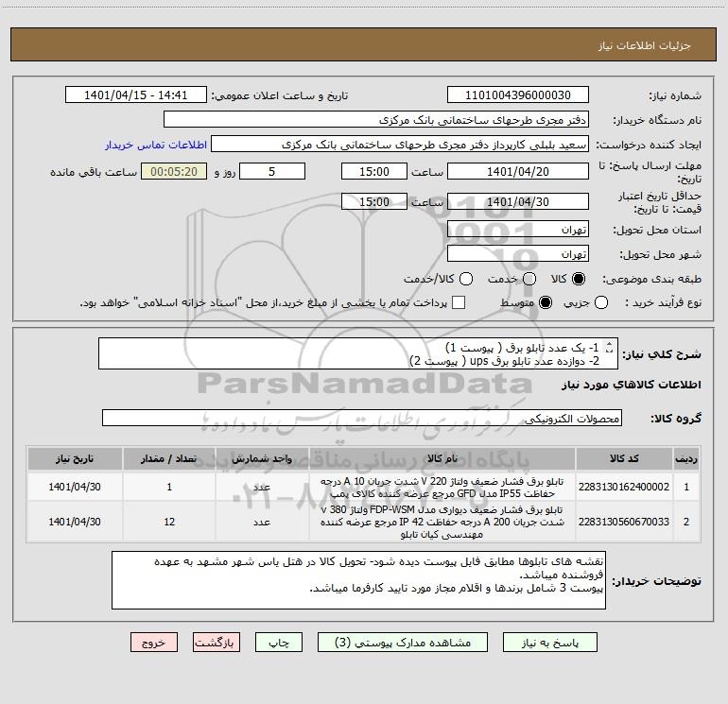Viewport: 728px width, 704px height.
Task: Open اطلاعات تماس خریدار contact link
Action: click(x=156, y=145)
